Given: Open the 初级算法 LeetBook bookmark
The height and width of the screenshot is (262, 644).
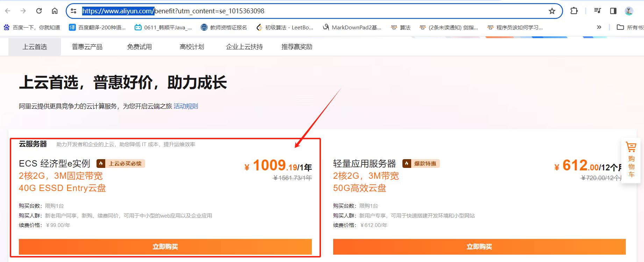Looking at the screenshot, I should coord(285,27).
